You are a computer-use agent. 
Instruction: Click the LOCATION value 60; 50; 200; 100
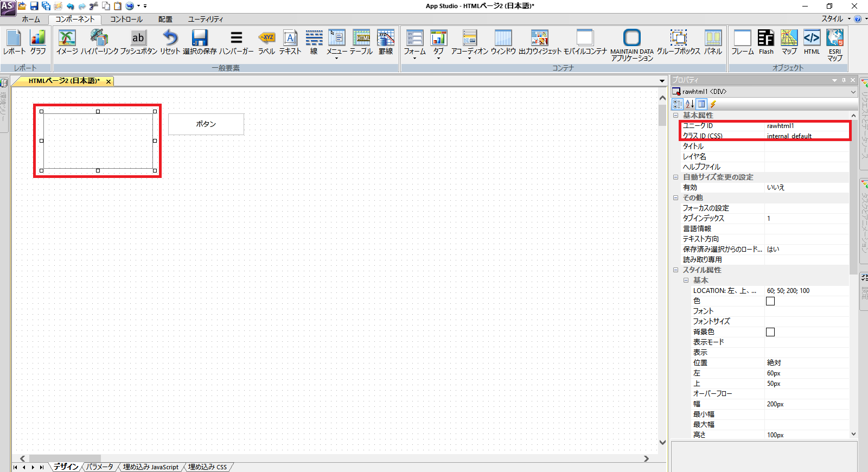(788, 291)
